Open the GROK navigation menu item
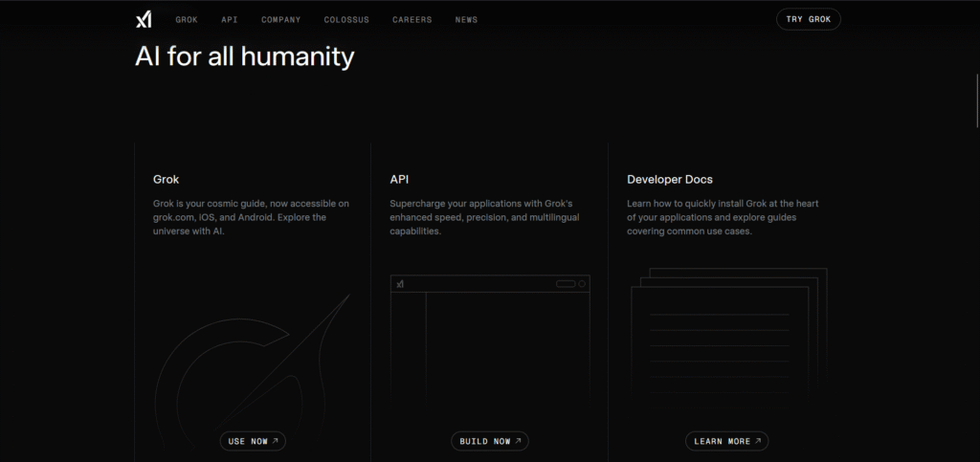The height and width of the screenshot is (462, 980). tap(187, 20)
